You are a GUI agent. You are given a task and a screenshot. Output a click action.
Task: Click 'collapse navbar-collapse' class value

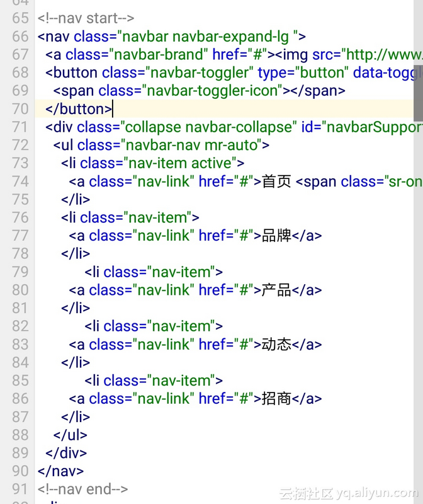point(208,127)
